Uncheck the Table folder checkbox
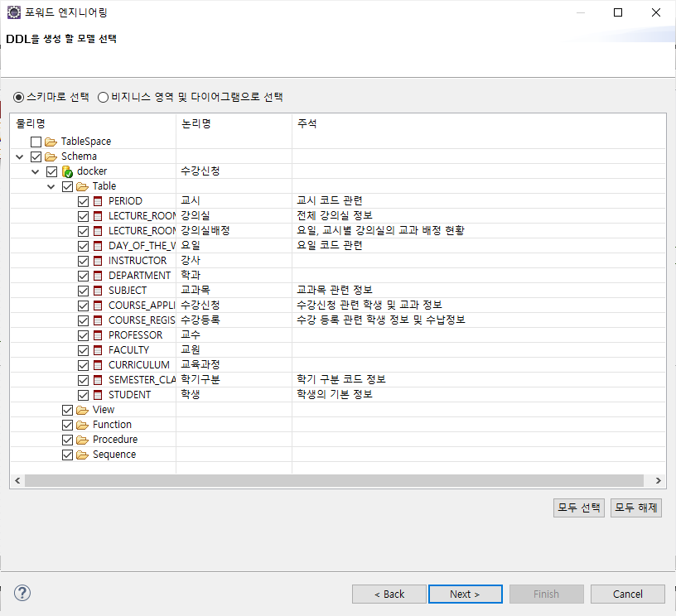 [68, 186]
